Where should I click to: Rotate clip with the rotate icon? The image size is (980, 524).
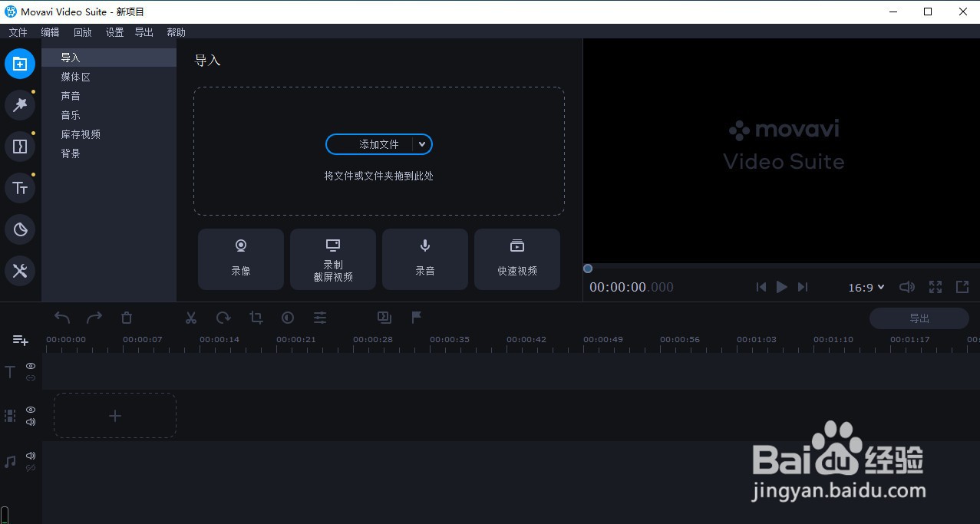coord(223,318)
